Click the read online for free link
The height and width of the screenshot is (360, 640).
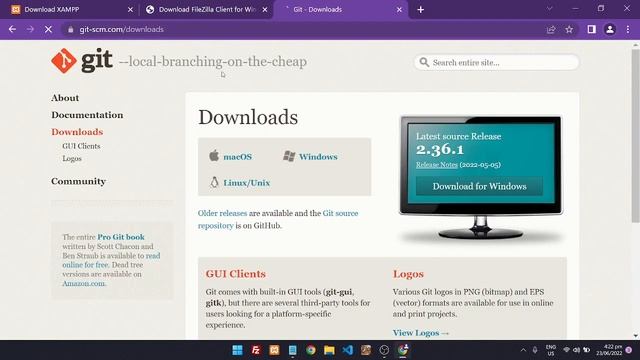pos(111,260)
